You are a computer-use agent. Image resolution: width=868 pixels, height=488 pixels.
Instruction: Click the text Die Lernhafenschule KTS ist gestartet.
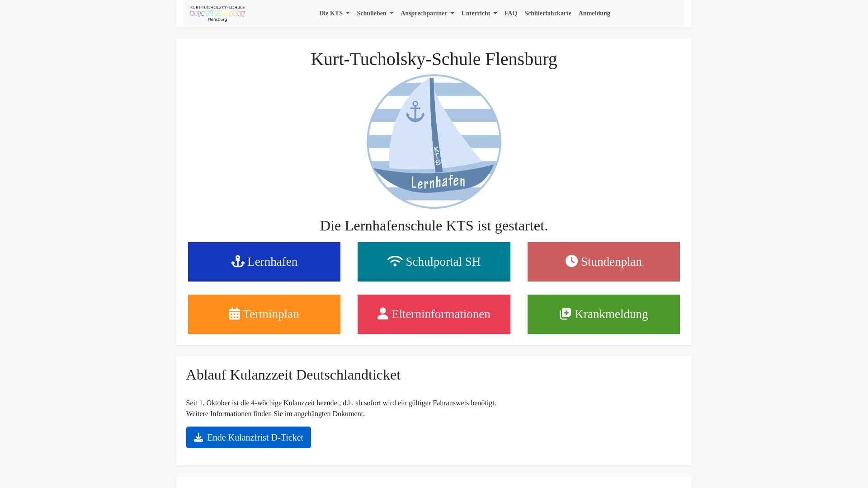[x=434, y=225]
